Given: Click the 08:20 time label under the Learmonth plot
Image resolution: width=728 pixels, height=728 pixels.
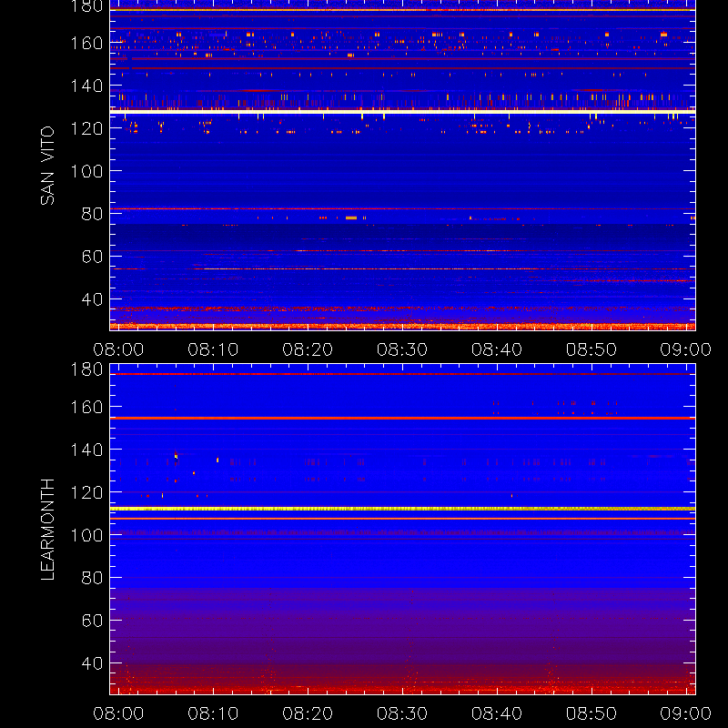Looking at the screenshot, I should click(x=308, y=713).
